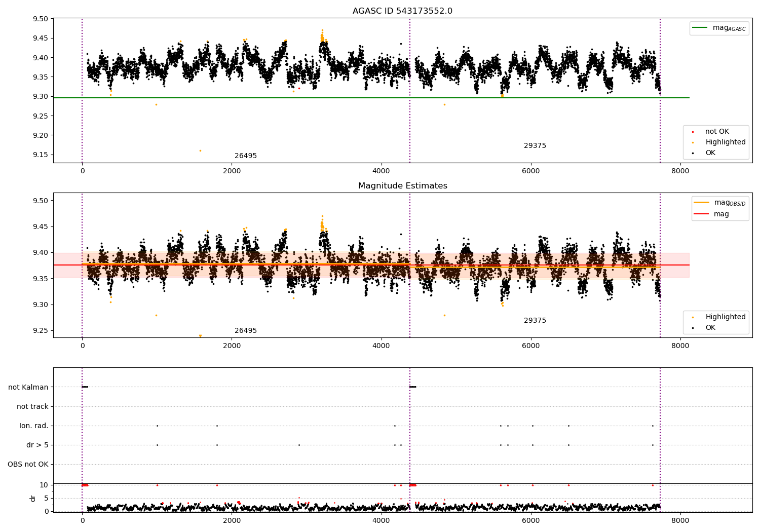This screenshot has width=760, height=532.
Task: Click the '9.15' y-axis tick label
Action: pos(40,155)
